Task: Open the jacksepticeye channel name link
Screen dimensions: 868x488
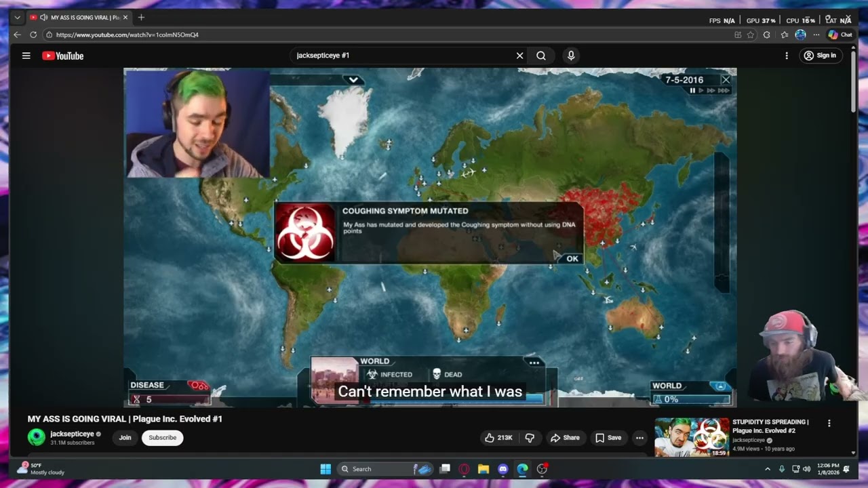Action: pyautogui.click(x=72, y=434)
